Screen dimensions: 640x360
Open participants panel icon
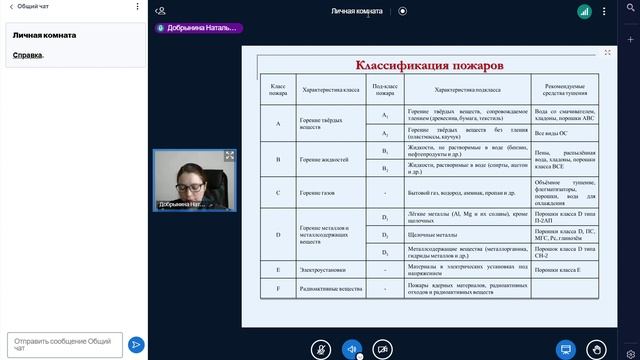160,11
